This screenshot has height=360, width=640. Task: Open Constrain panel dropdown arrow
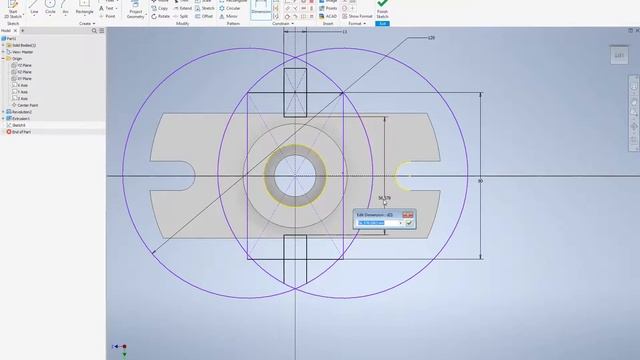point(292,24)
